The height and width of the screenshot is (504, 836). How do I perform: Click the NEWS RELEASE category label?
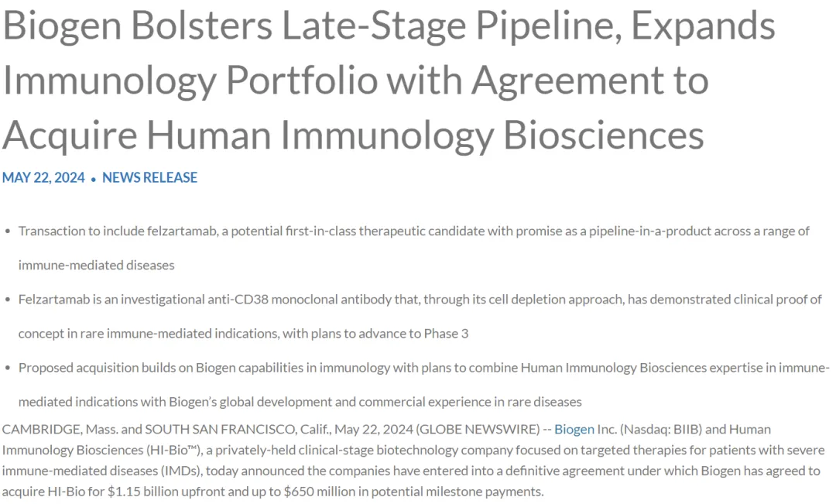pos(149,177)
